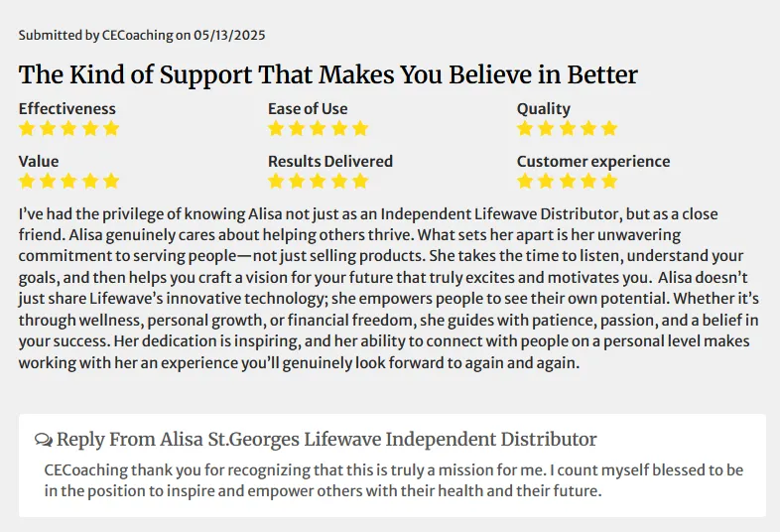Click first star under Customer experience
Image resolution: width=780 pixels, height=532 pixels.
tap(525, 181)
